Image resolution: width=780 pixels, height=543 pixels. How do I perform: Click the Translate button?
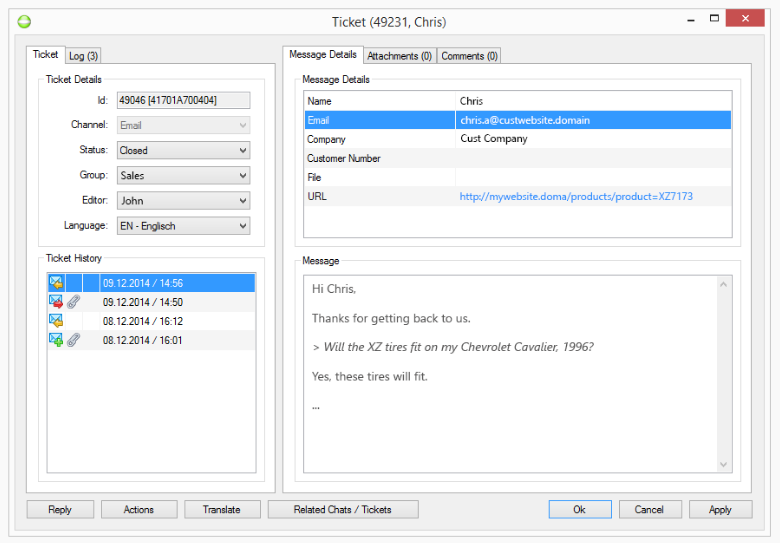pos(222,509)
